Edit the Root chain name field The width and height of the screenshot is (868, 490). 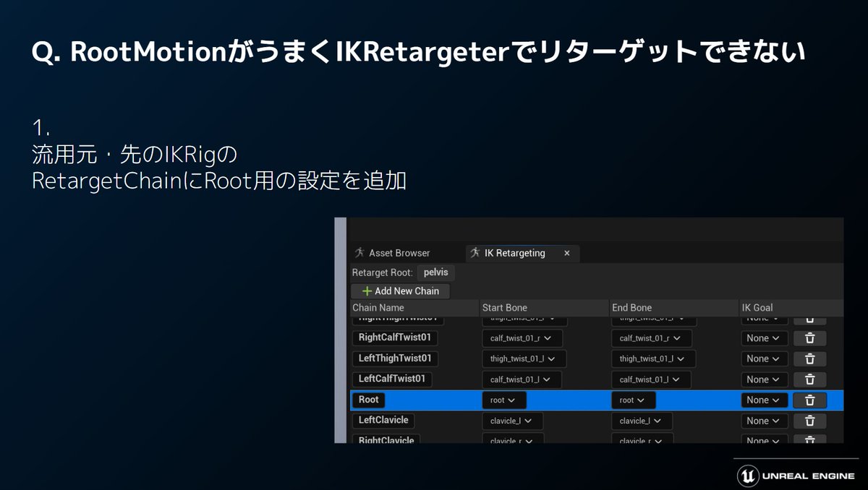pyautogui.click(x=369, y=400)
